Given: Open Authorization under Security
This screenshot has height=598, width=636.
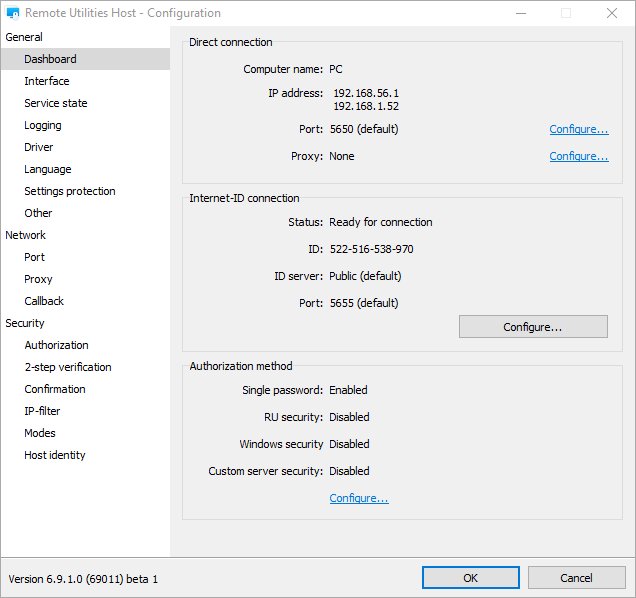Looking at the screenshot, I should click(x=56, y=345).
